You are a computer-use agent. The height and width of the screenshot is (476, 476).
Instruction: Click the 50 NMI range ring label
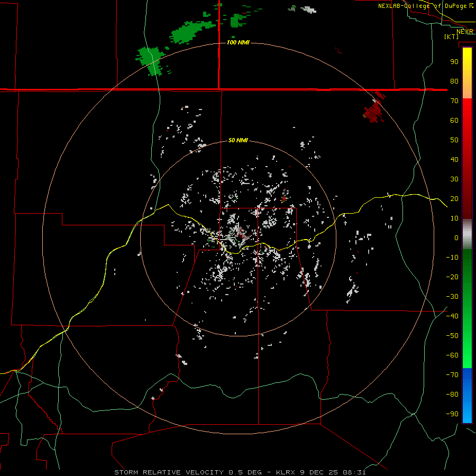click(x=238, y=140)
